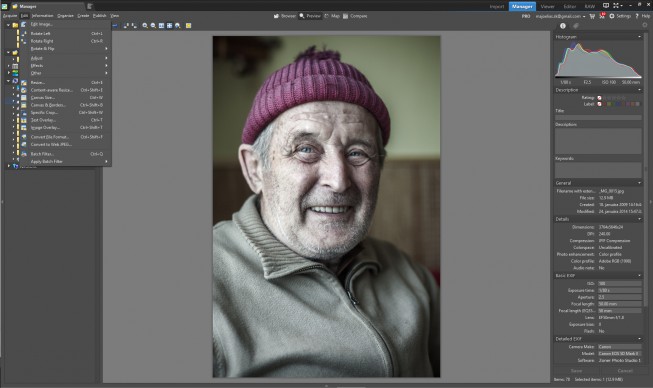Image resolution: width=653 pixels, height=388 pixels.
Task: Switch to the RAW module tab
Action: coord(590,6)
